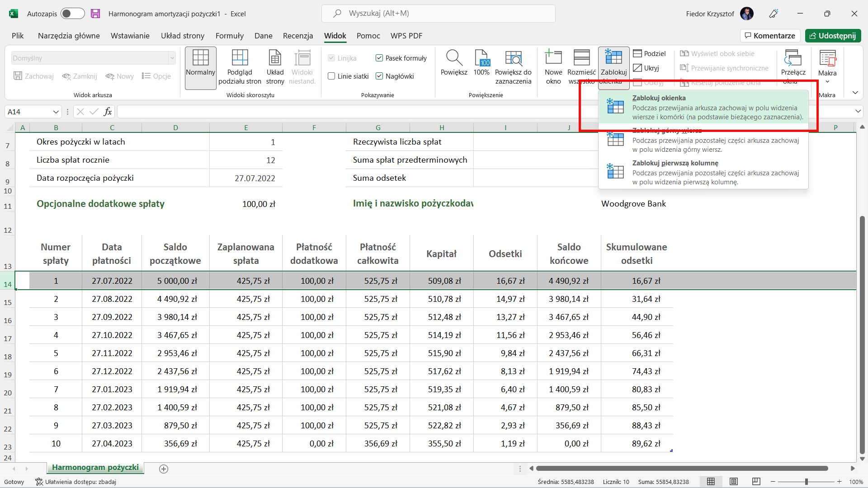Click Powiększ do zaznaczenia icon
Screen dimensions: 868x488
tap(513, 59)
